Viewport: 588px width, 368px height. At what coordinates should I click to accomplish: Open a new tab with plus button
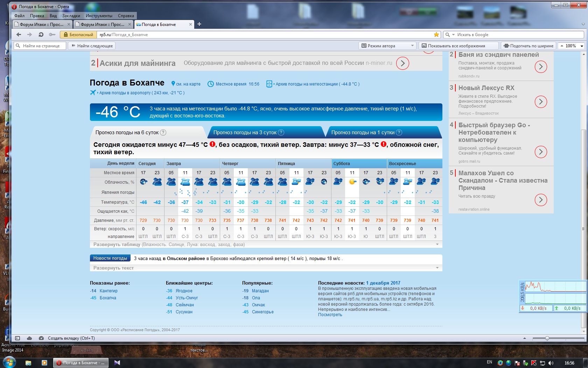[x=199, y=24]
